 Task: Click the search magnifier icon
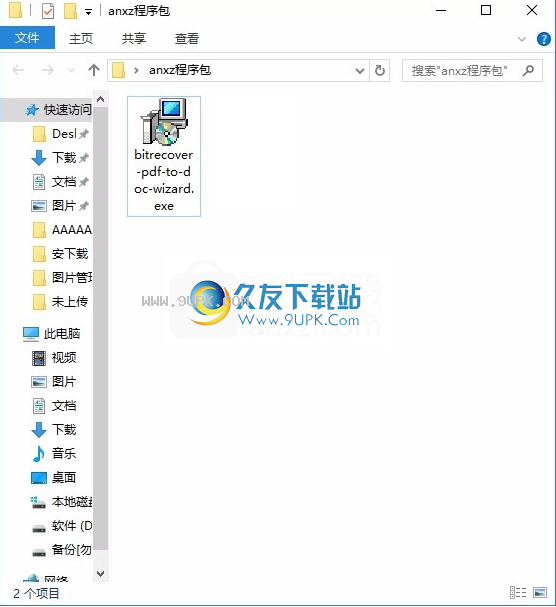point(529,70)
